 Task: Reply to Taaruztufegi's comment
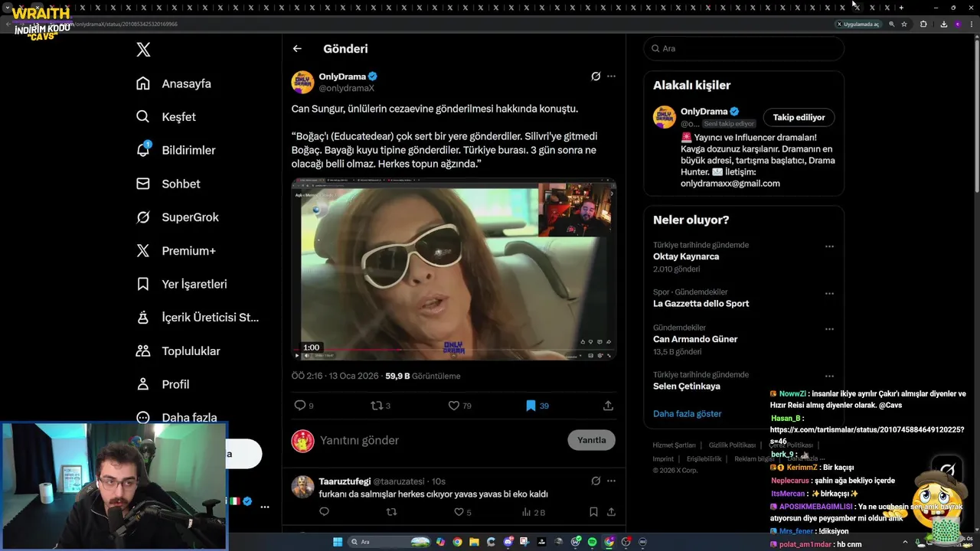click(324, 512)
